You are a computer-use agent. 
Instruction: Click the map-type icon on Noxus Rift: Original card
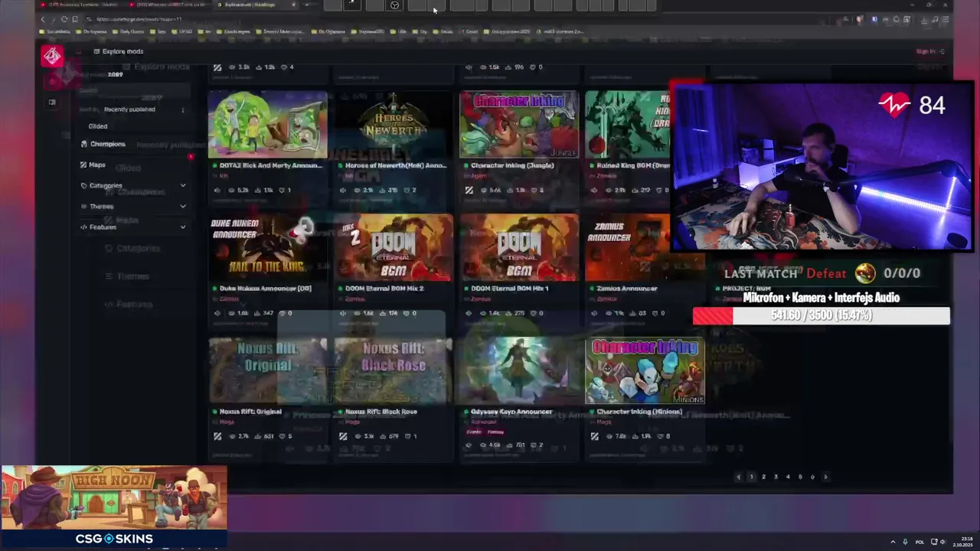tap(217, 436)
